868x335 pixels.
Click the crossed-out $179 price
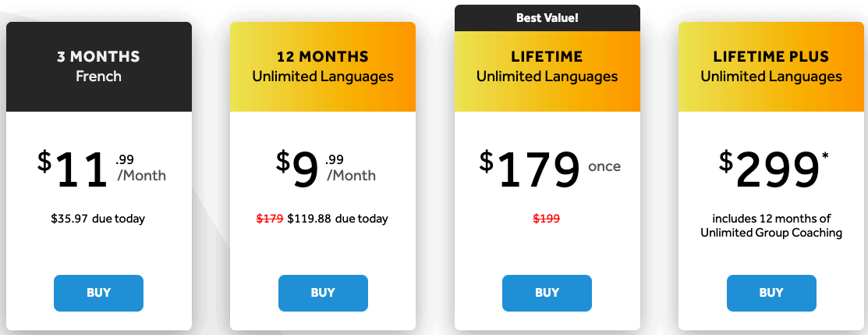click(270, 219)
